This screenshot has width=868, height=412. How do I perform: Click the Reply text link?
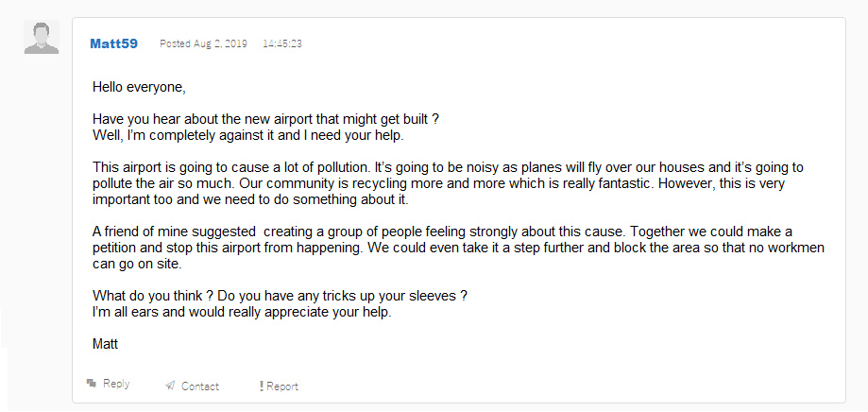tap(116, 385)
